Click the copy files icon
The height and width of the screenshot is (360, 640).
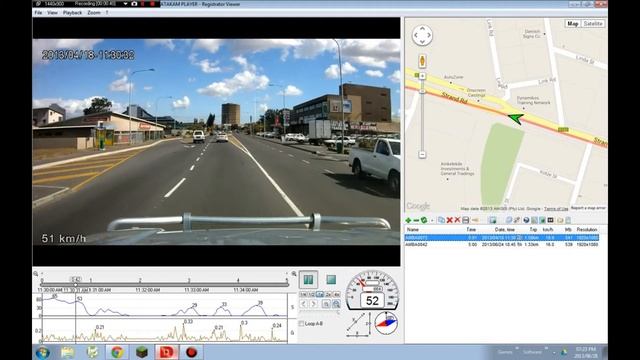coord(441,220)
